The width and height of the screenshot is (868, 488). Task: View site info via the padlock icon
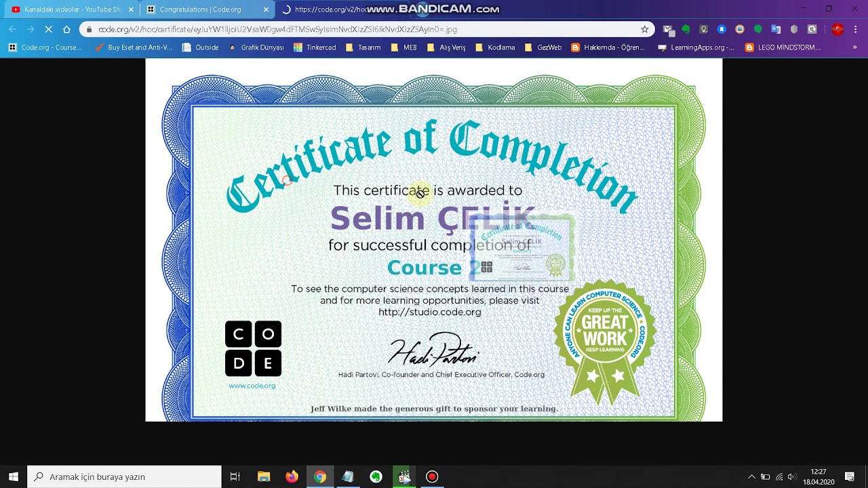tap(89, 29)
